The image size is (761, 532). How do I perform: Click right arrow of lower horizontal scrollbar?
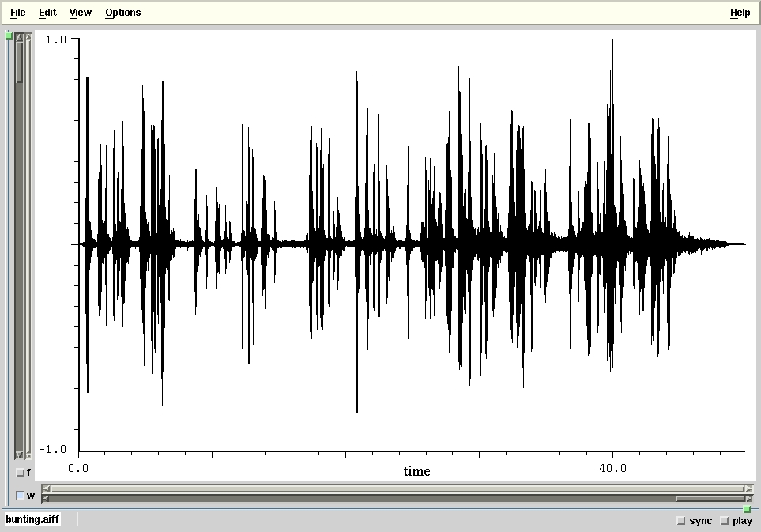point(748,499)
